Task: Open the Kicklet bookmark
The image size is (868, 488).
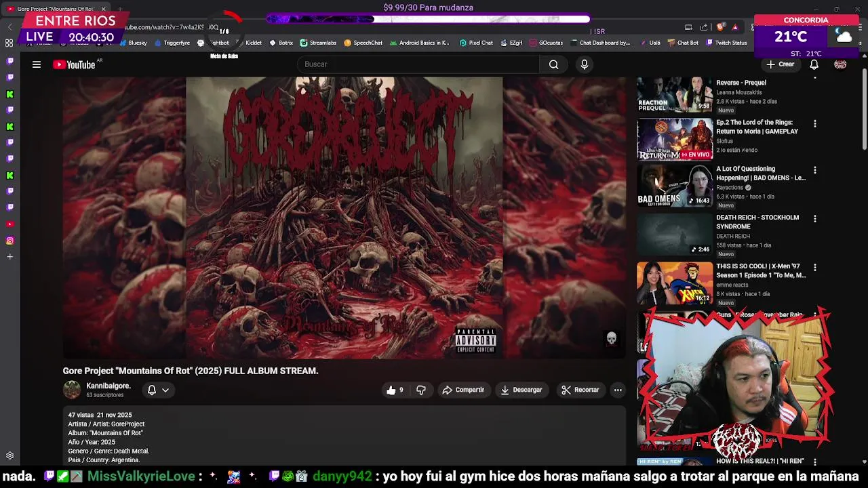Action: click(249, 43)
